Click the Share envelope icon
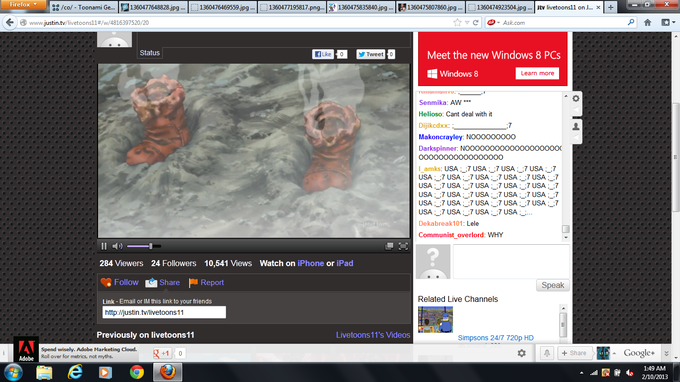 (151, 283)
